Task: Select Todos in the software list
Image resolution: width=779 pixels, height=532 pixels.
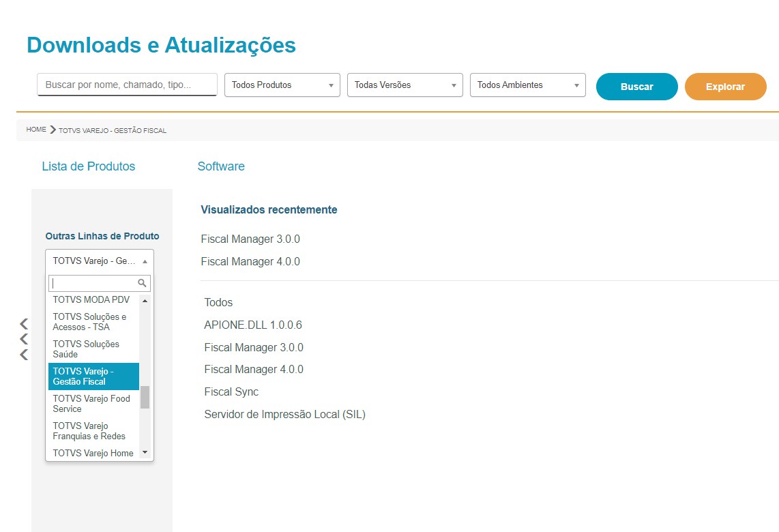Action: click(218, 303)
